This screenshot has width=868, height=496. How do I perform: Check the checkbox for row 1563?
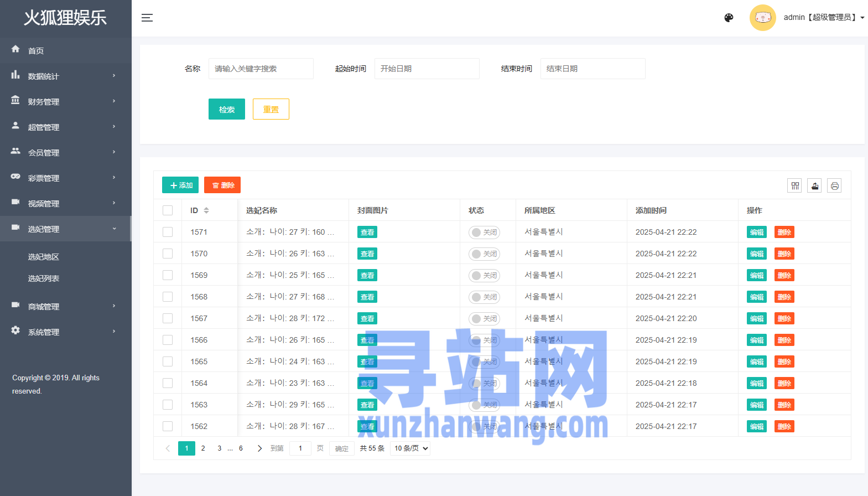[168, 405]
